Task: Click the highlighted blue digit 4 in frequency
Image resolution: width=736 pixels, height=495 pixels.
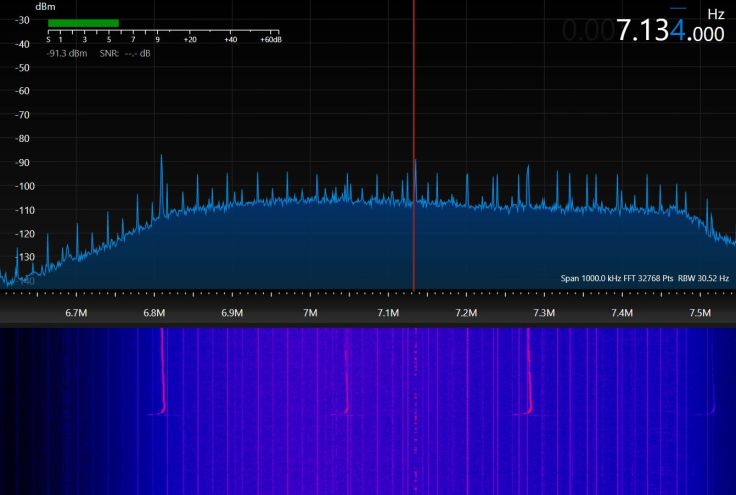Action: pos(679,31)
